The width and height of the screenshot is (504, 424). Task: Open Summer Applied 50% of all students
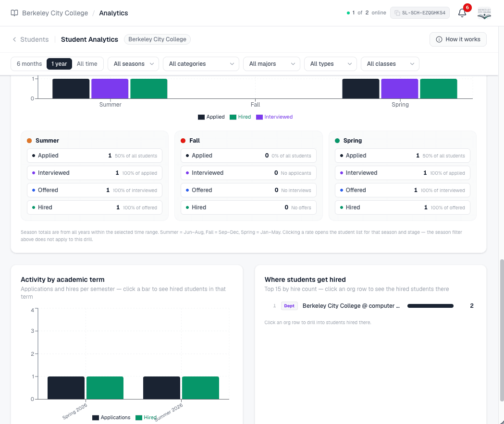(x=95, y=156)
